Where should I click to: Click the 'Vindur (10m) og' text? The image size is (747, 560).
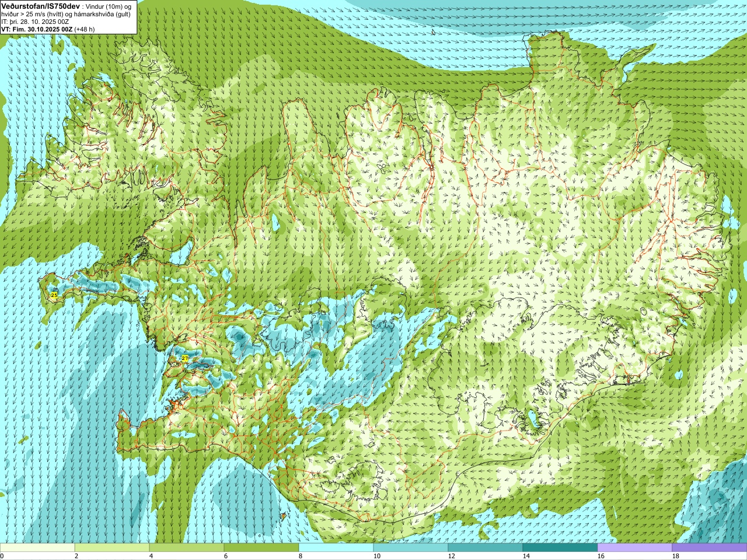[x=109, y=6]
